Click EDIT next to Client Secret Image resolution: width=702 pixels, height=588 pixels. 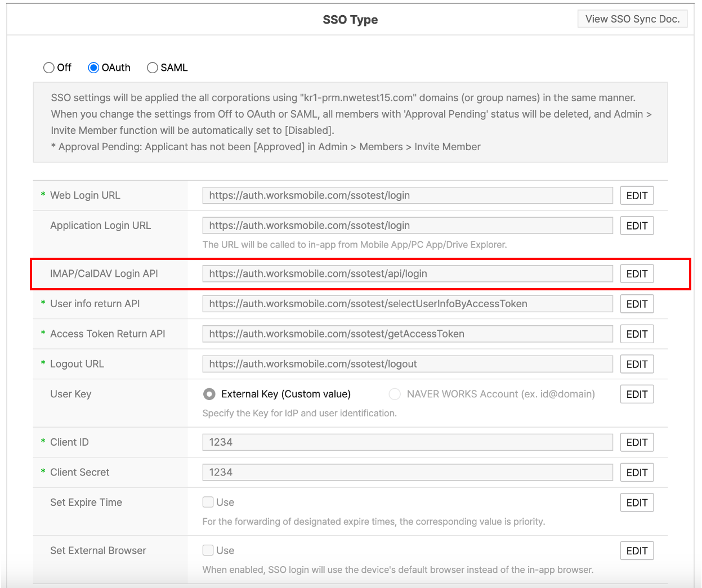637,473
